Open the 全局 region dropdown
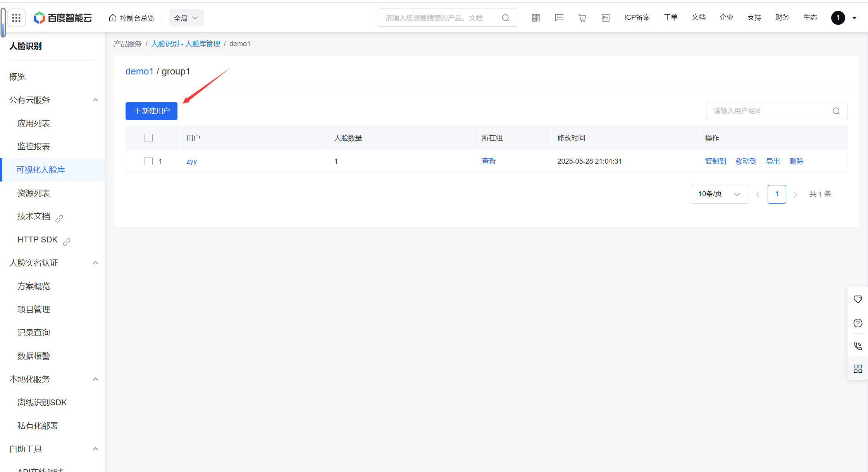 point(186,18)
